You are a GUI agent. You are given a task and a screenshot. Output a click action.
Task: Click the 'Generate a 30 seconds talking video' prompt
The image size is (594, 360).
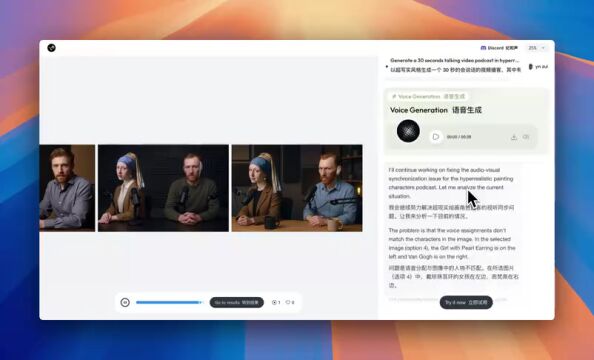click(455, 65)
